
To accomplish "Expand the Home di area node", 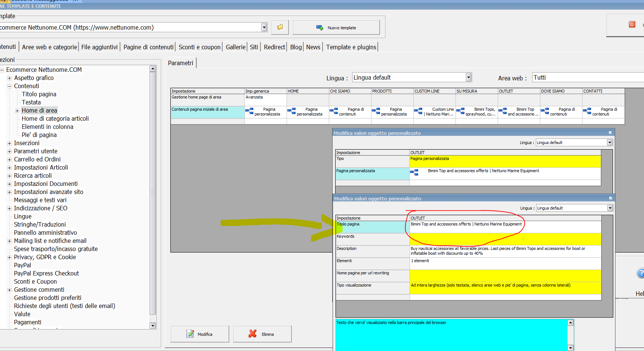I will click(x=17, y=111).
